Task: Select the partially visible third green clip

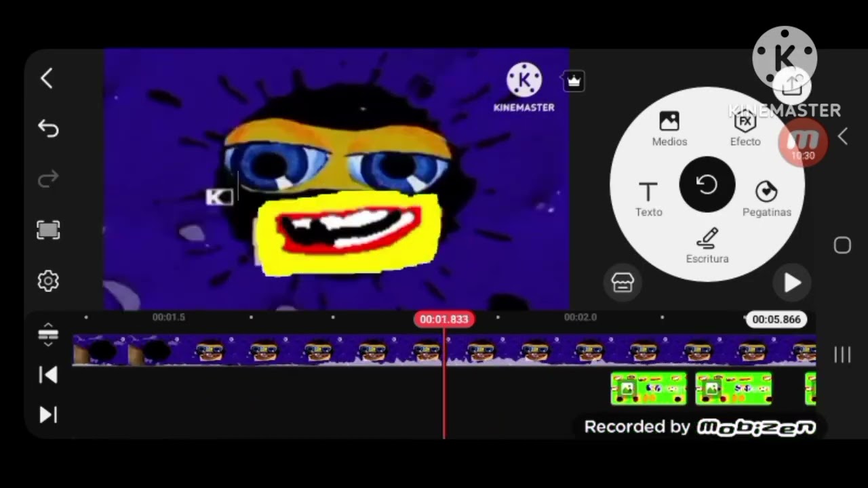Action: [x=810, y=389]
